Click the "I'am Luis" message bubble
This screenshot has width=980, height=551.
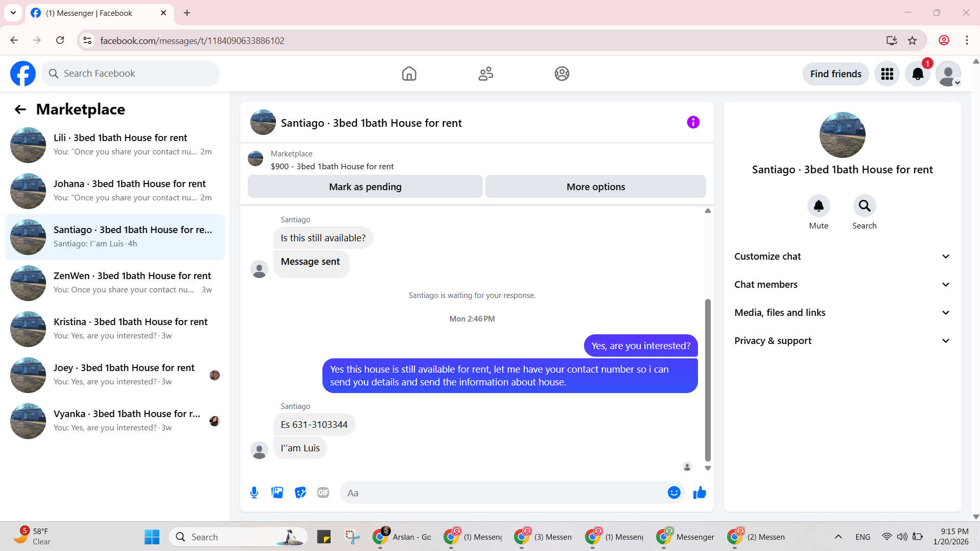pos(300,448)
